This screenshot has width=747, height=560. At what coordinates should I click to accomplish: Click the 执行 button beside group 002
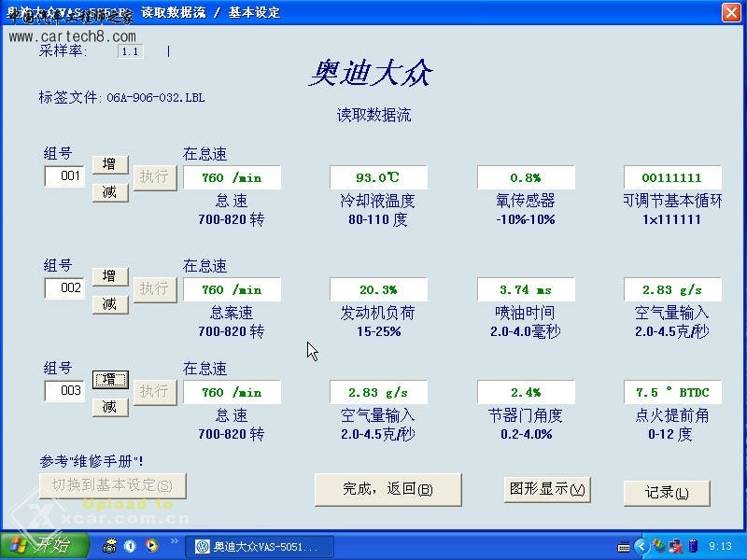[x=155, y=289]
